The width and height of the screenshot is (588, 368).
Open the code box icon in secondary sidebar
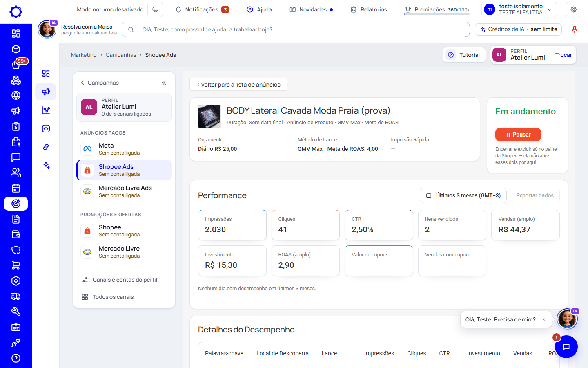(46, 128)
